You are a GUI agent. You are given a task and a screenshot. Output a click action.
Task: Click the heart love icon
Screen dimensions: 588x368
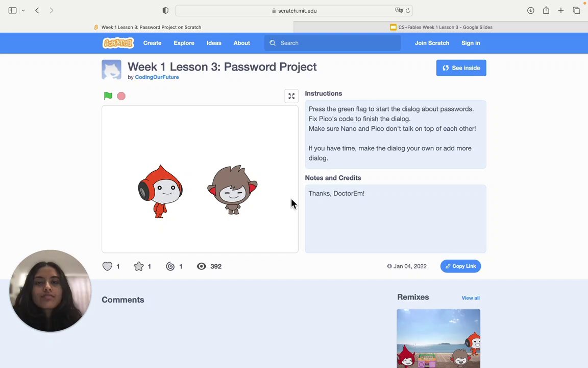click(x=107, y=266)
